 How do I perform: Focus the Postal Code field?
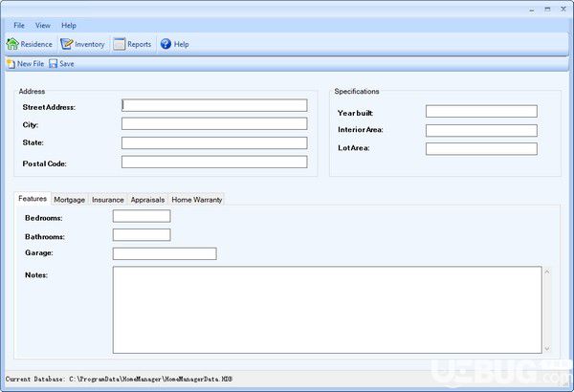coord(214,162)
